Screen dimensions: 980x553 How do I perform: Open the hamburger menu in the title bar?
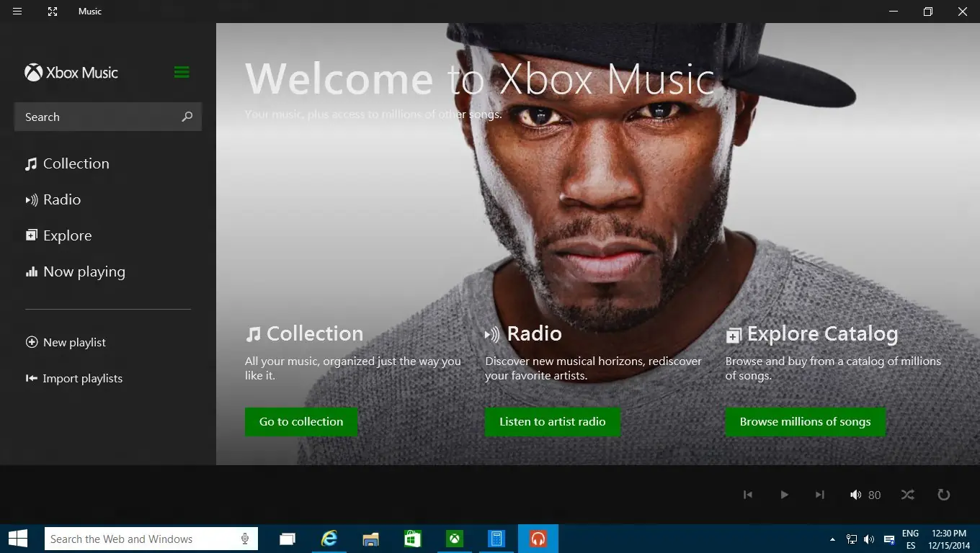coord(17,11)
